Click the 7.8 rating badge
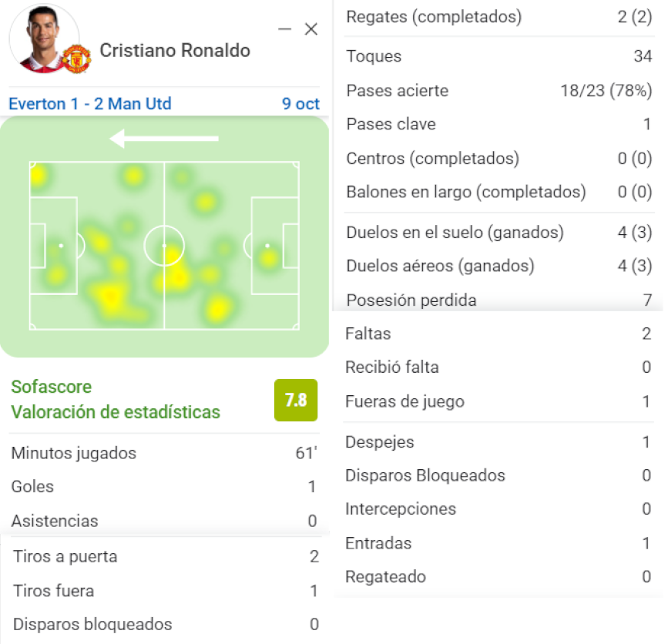This screenshot has height=644, width=668. 296,400
